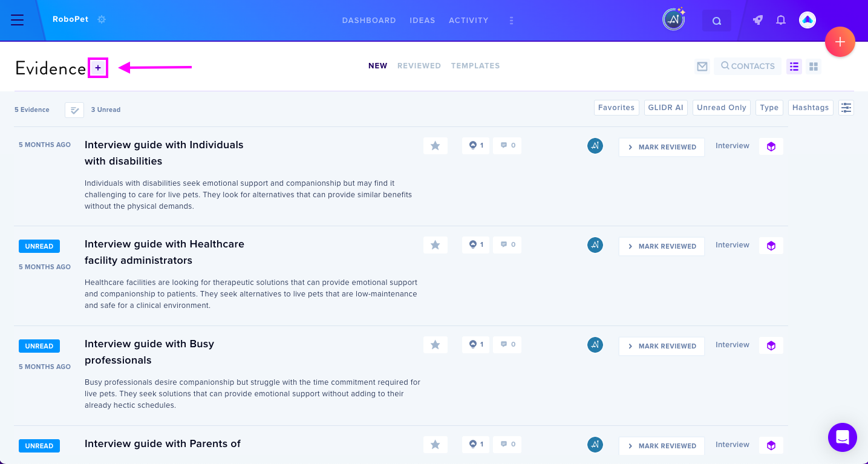Switch to grid view layout
The image size is (868, 464).
pos(814,67)
